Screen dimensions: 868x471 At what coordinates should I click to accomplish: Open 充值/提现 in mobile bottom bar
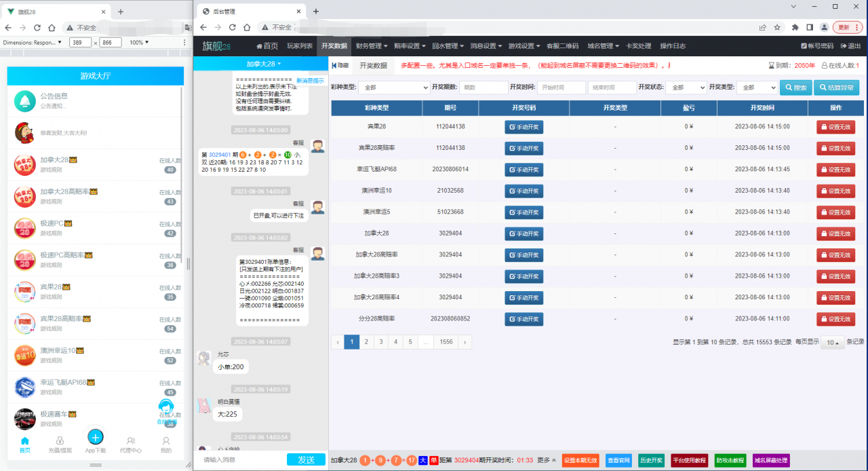pyautogui.click(x=60, y=445)
